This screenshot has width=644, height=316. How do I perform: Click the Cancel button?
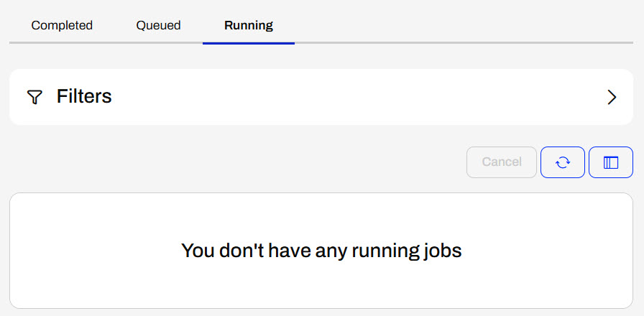coord(502,162)
